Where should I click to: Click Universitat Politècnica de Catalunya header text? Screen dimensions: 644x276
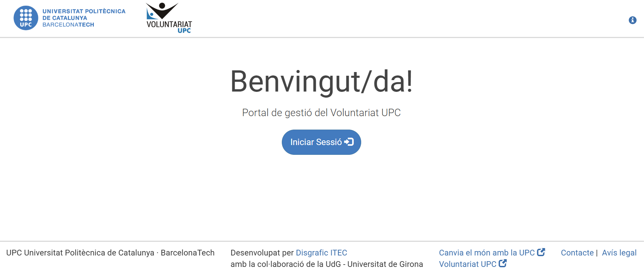pos(84,14)
